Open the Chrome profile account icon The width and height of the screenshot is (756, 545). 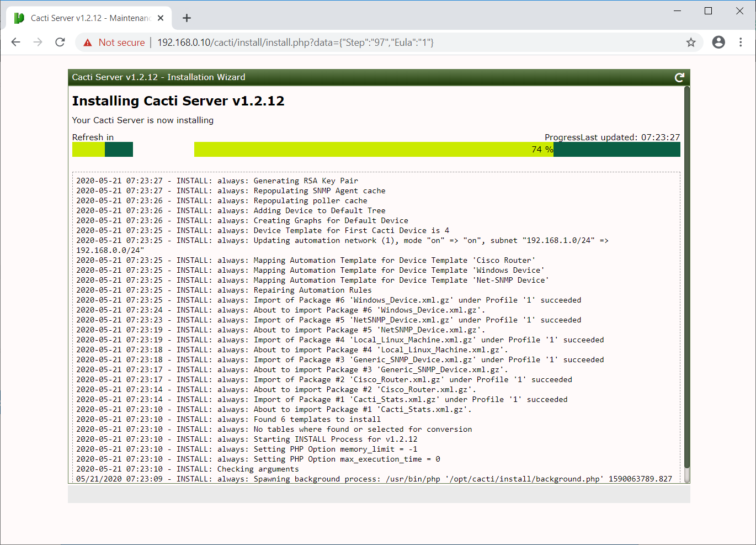(x=718, y=42)
